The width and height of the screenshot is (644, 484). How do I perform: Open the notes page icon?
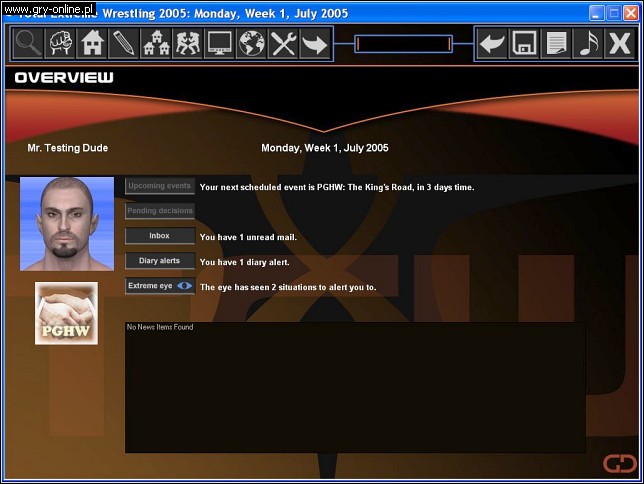(555, 44)
